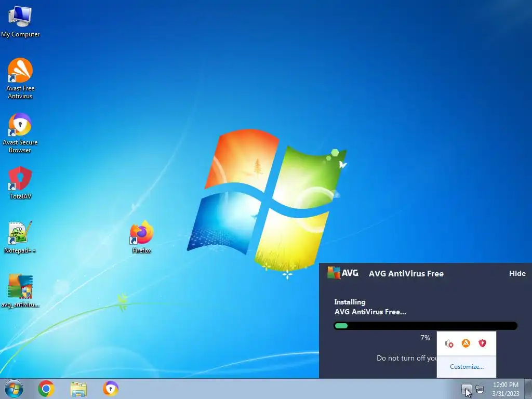The image size is (532, 399).
Task: Open the My Computer desktop icon
Action: 20,22
